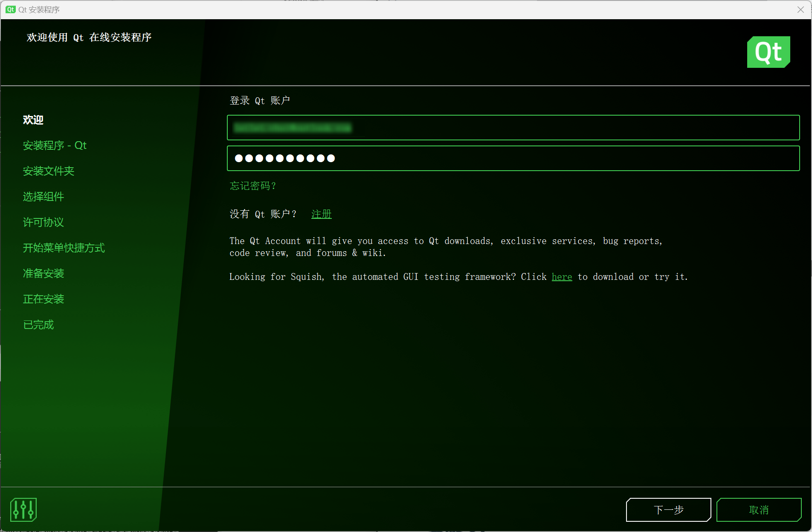Screen dimensions: 812x532
Task: Proceed with the 下一步 button
Action: pos(668,510)
